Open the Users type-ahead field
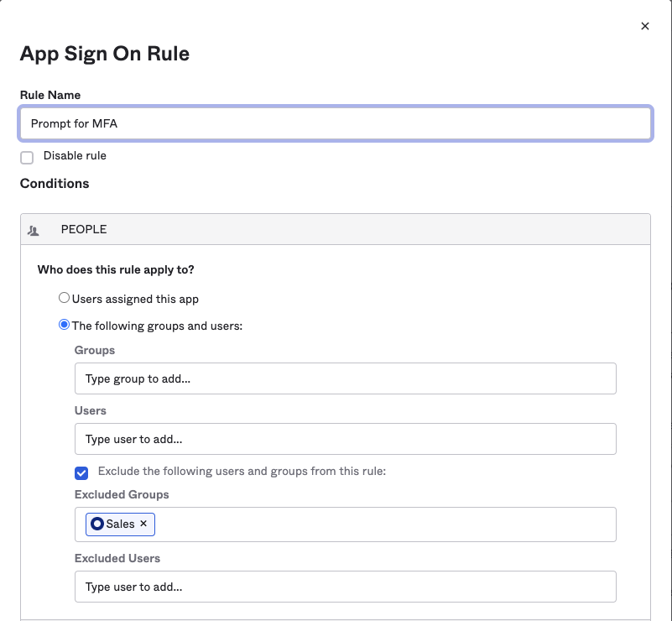Image resolution: width=672 pixels, height=621 pixels. [x=345, y=439]
